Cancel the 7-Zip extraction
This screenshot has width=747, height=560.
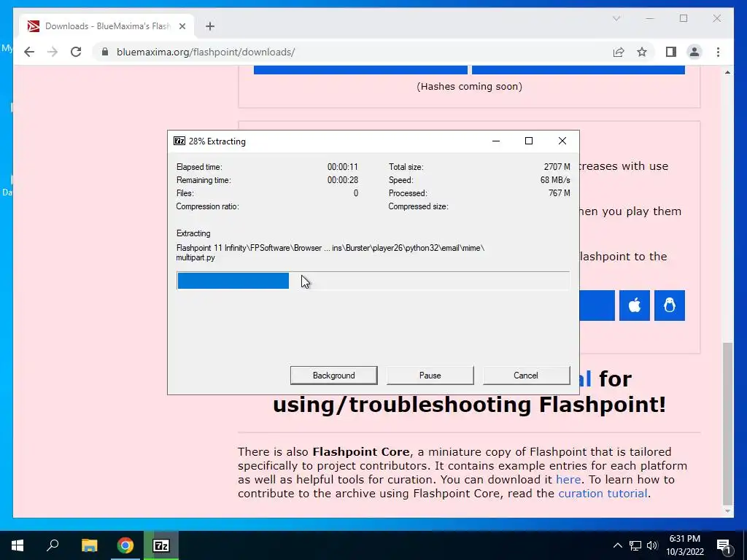526,376
